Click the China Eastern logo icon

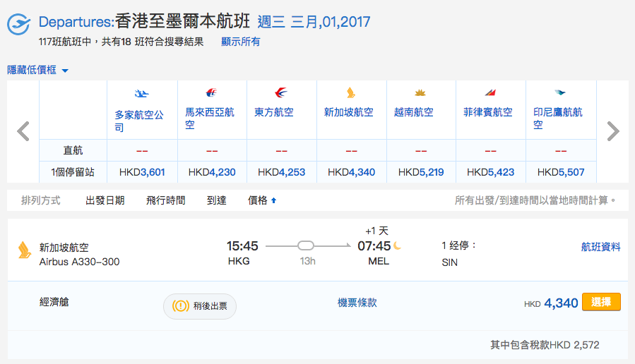tap(281, 92)
